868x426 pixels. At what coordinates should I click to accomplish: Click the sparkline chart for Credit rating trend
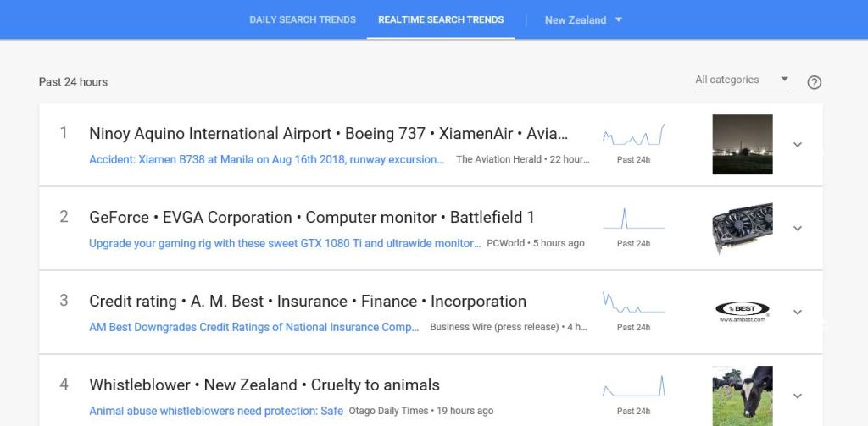click(x=633, y=303)
